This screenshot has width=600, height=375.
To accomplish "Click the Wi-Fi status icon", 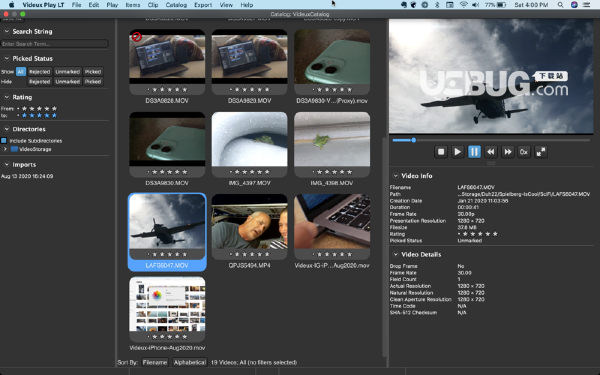I will click(463, 5).
